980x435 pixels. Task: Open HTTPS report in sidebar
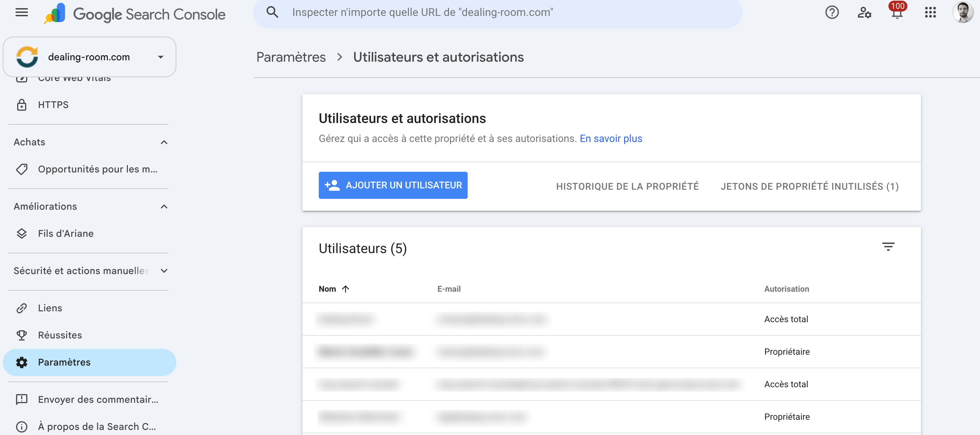[x=90, y=105]
